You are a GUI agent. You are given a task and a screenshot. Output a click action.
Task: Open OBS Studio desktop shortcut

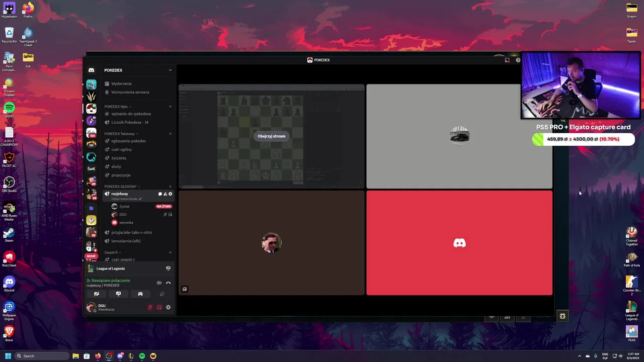click(x=9, y=184)
